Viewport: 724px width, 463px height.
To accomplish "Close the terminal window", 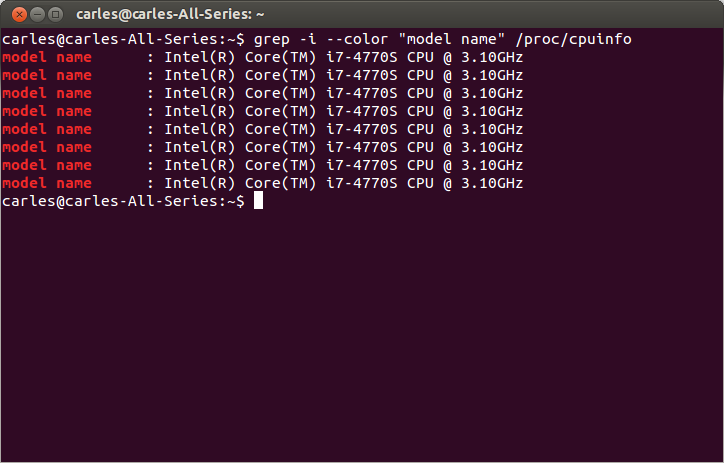I will pyautogui.click(x=19, y=14).
